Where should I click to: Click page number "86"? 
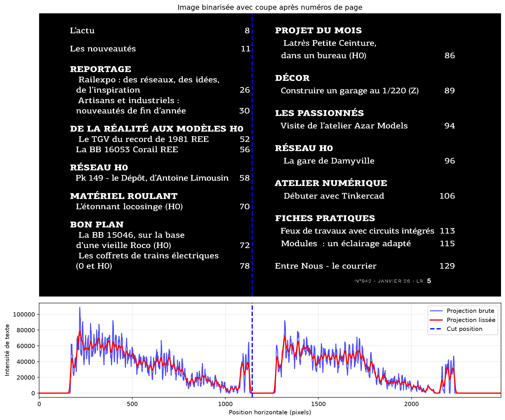click(x=450, y=56)
